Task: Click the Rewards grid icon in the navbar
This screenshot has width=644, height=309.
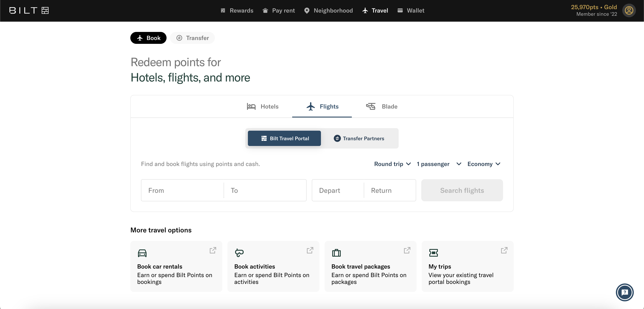Action: click(x=223, y=10)
